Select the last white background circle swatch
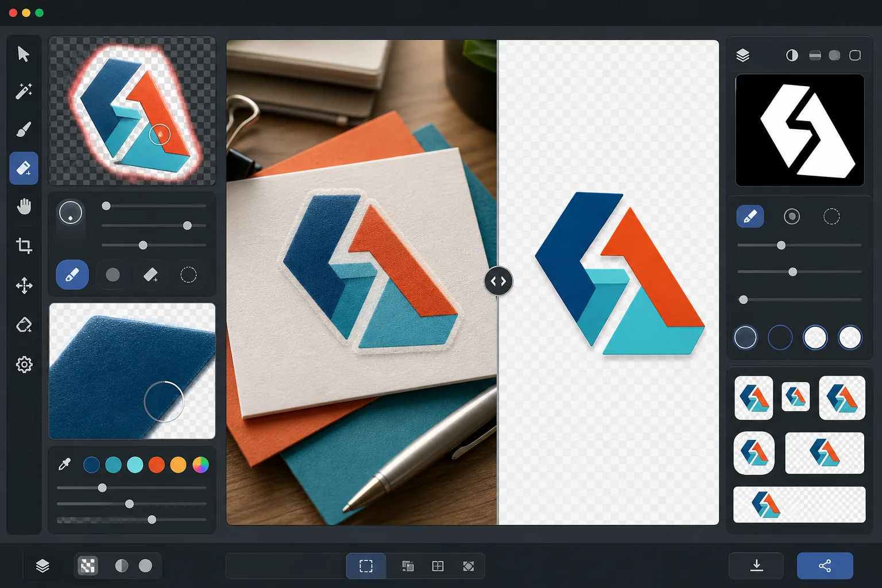Image resolution: width=882 pixels, height=588 pixels. coord(850,338)
